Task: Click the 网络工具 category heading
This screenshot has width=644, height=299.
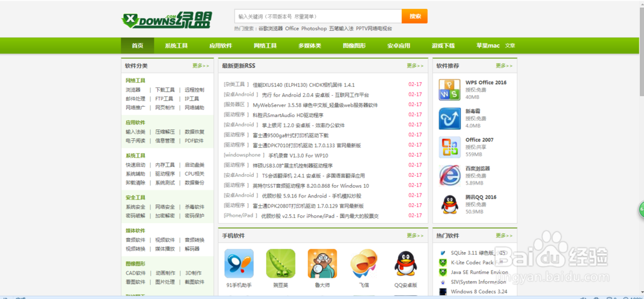Action: [135, 81]
